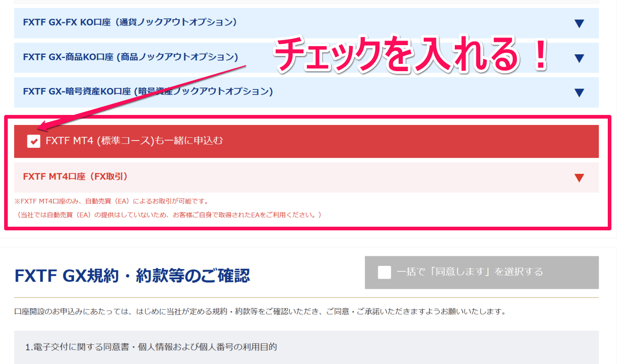The height and width of the screenshot is (364, 621).
Task: Uncheck the FXTF MT4 標準コース application checkbox
Action: 34,141
